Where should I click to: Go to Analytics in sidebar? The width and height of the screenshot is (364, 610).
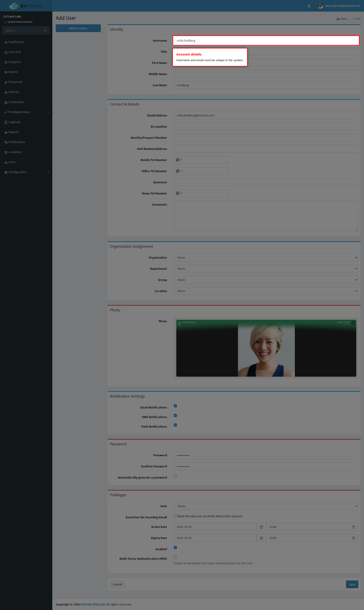26,62
